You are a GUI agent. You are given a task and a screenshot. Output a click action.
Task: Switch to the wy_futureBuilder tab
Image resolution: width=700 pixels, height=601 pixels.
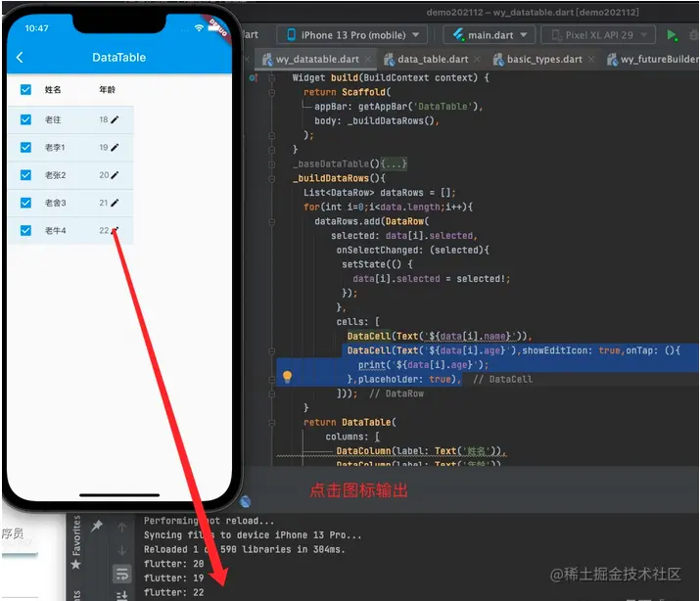pyautogui.click(x=653, y=59)
